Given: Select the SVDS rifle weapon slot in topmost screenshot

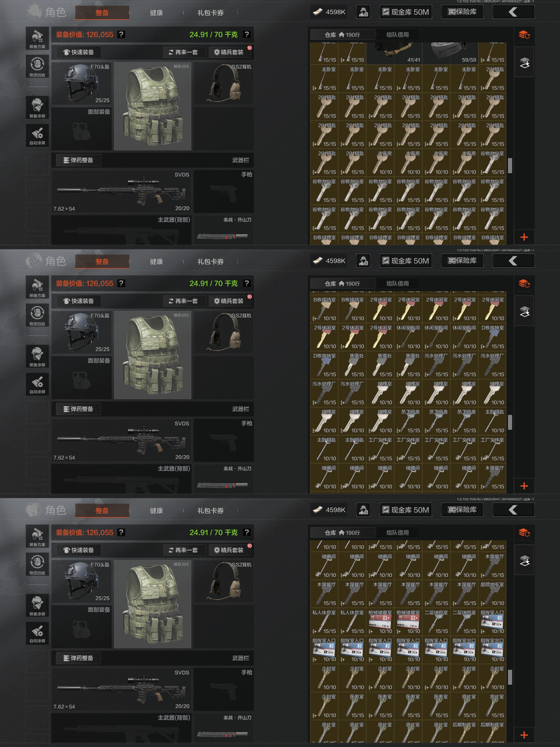Looking at the screenshot, I should pyautogui.click(x=122, y=191).
